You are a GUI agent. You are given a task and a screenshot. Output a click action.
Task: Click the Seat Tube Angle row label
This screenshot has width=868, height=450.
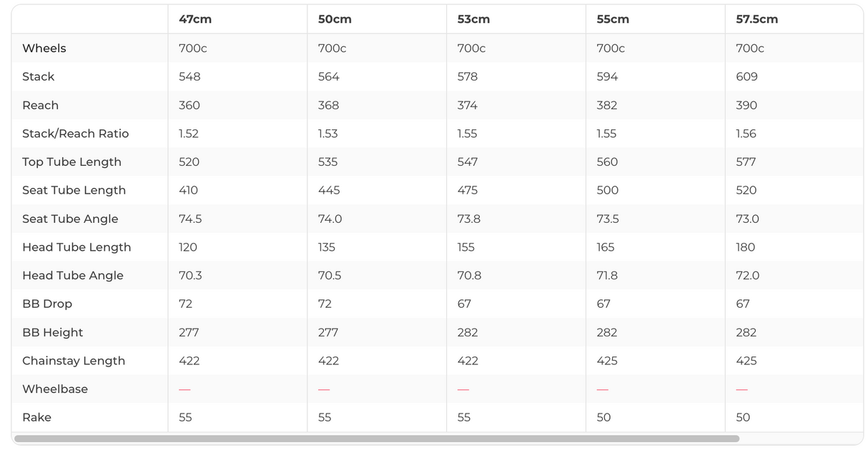(x=70, y=219)
